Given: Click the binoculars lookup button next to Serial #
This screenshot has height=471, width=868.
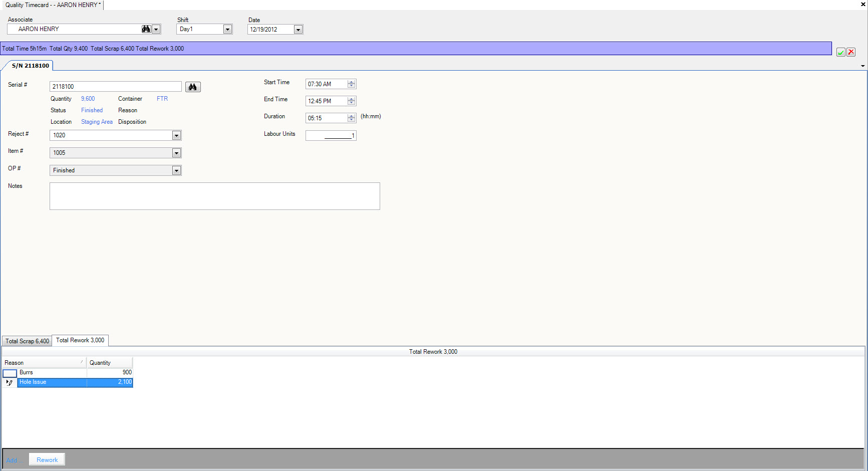Looking at the screenshot, I should (x=193, y=87).
